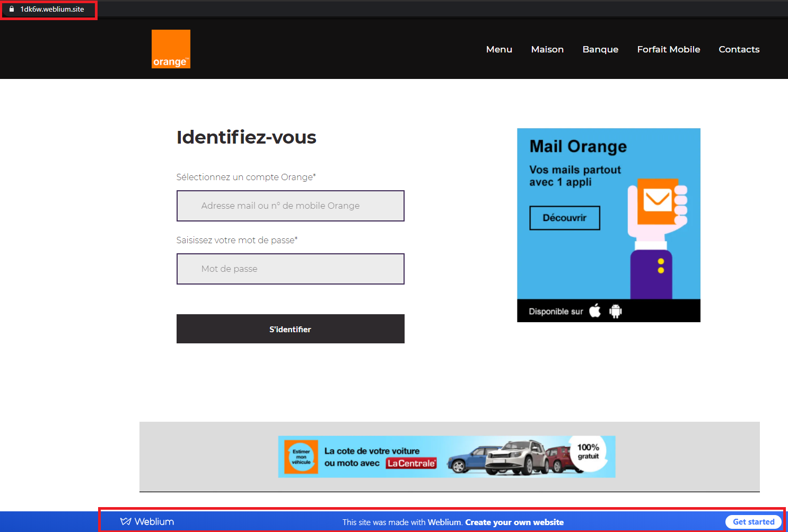The width and height of the screenshot is (788, 532).
Task: Open the Menu navigation item
Action: tap(499, 49)
